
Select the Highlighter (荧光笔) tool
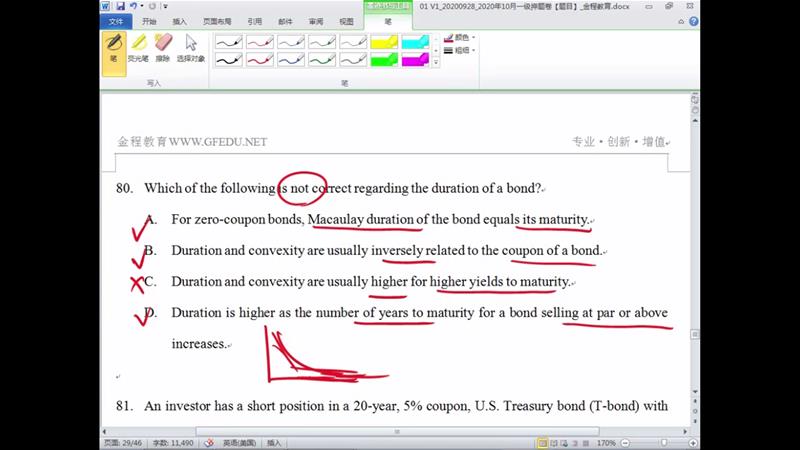139,48
